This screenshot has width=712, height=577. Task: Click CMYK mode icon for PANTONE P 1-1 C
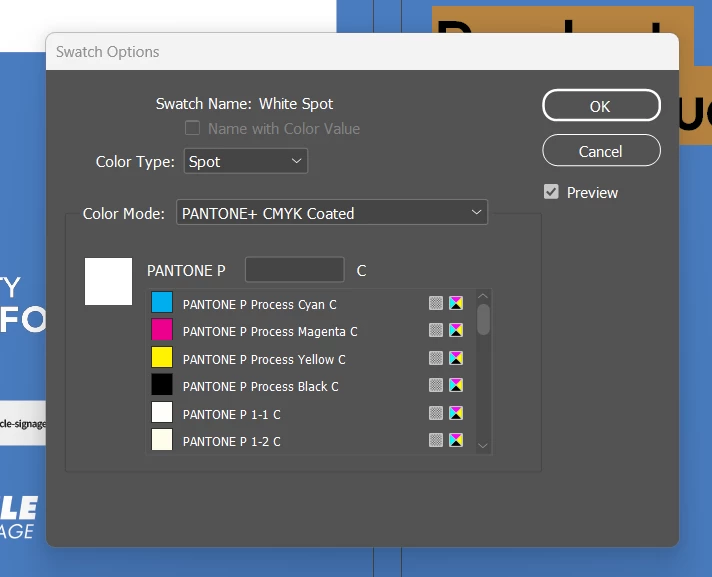pyautogui.click(x=456, y=413)
